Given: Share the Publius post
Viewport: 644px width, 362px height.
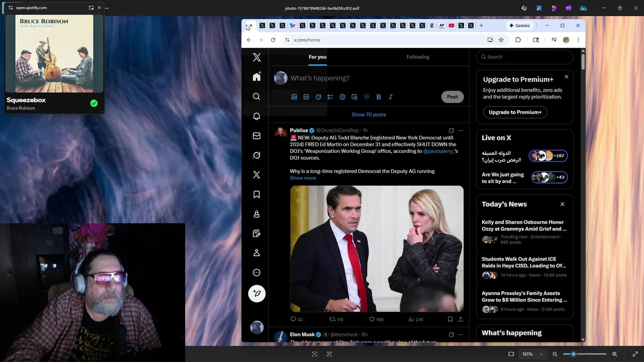Looking at the screenshot, I should (460, 319).
